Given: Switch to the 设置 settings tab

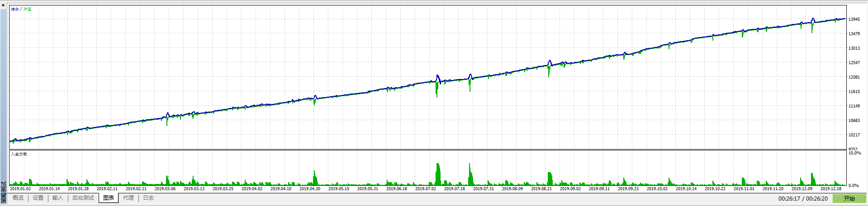Looking at the screenshot, I should pos(38,198).
